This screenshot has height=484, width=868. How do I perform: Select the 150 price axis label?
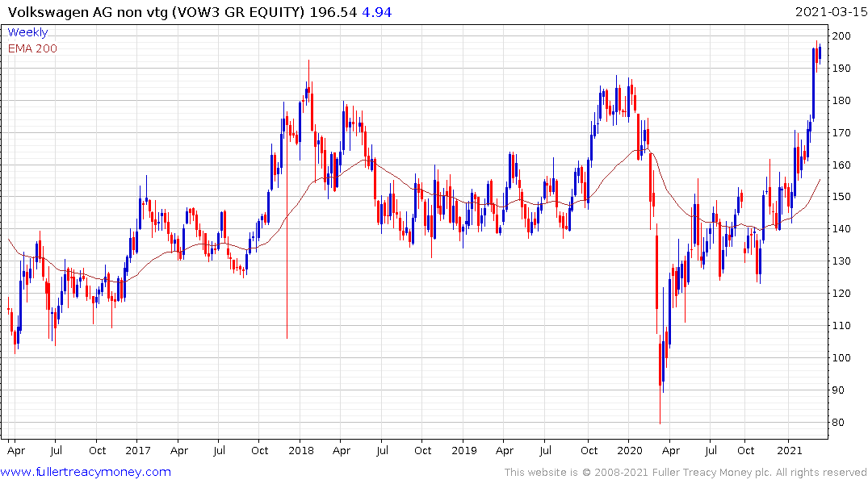(x=841, y=197)
